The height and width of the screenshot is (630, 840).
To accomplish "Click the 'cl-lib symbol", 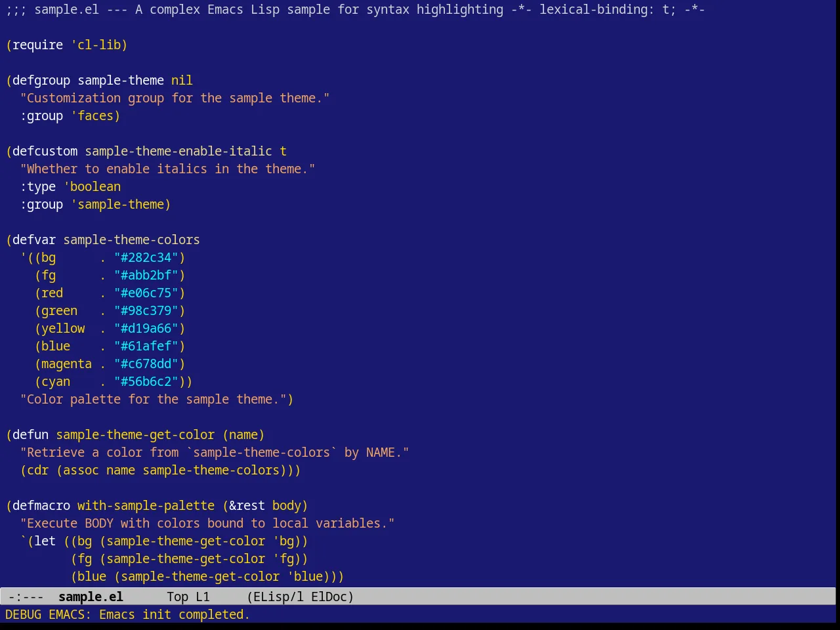I will point(96,45).
